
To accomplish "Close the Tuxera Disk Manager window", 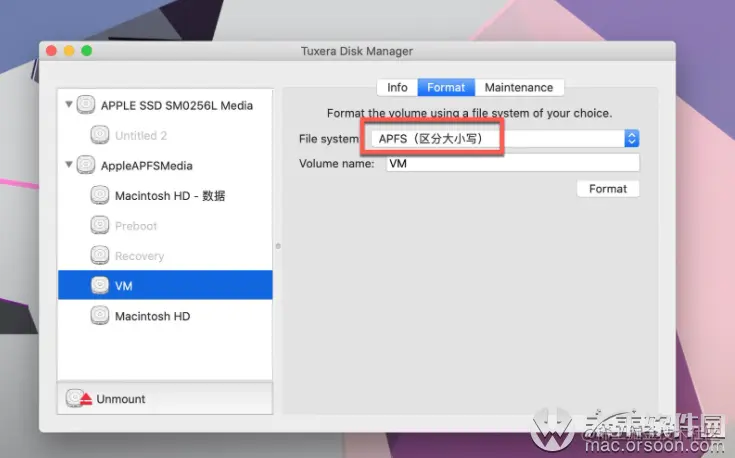I will (51, 51).
